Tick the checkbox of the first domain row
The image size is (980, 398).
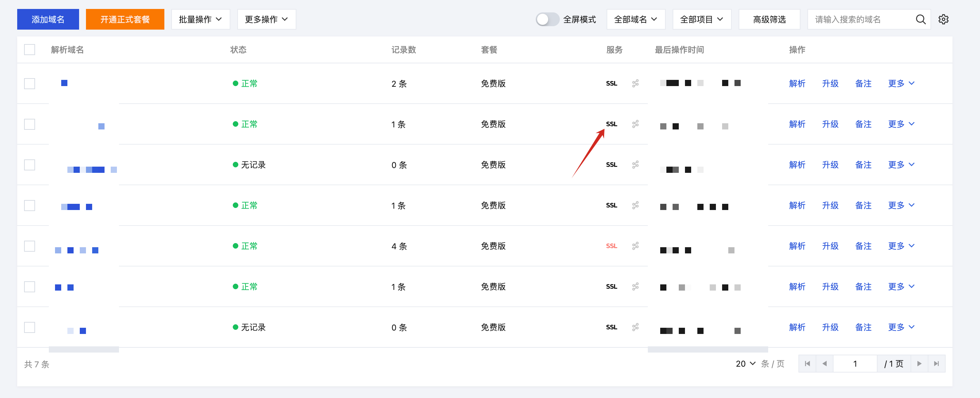pyautogui.click(x=30, y=83)
